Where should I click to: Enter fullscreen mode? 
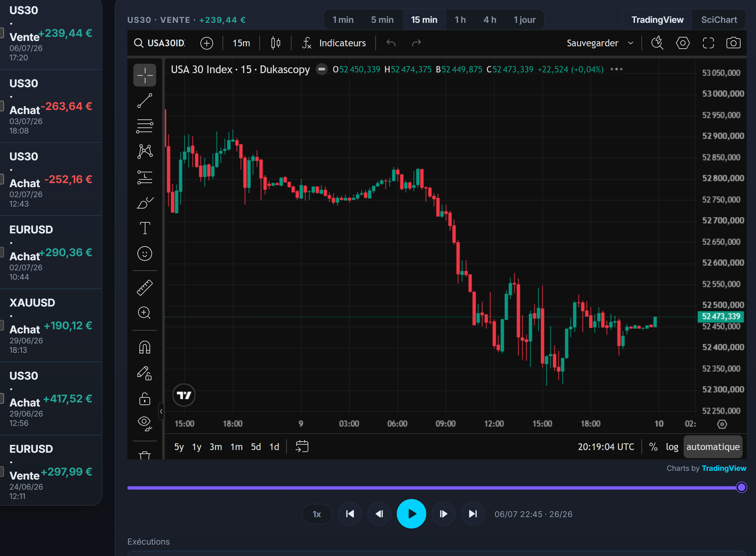pyautogui.click(x=708, y=43)
